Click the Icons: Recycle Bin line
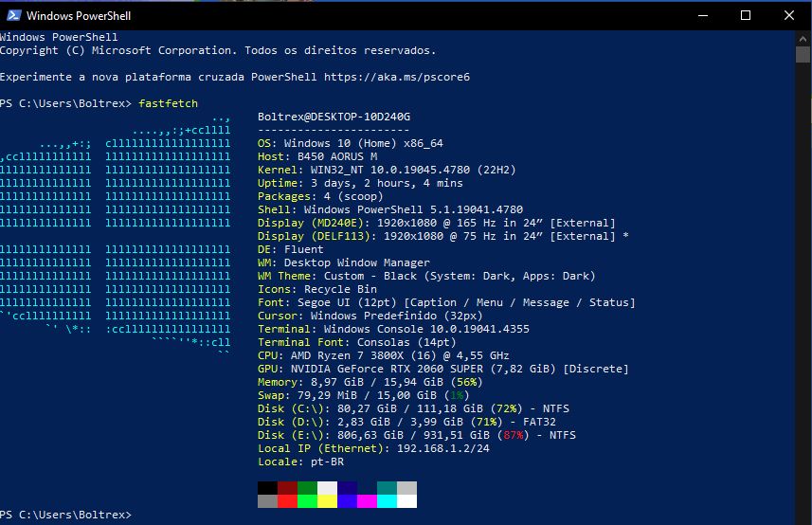This screenshot has height=525, width=812. point(317,289)
